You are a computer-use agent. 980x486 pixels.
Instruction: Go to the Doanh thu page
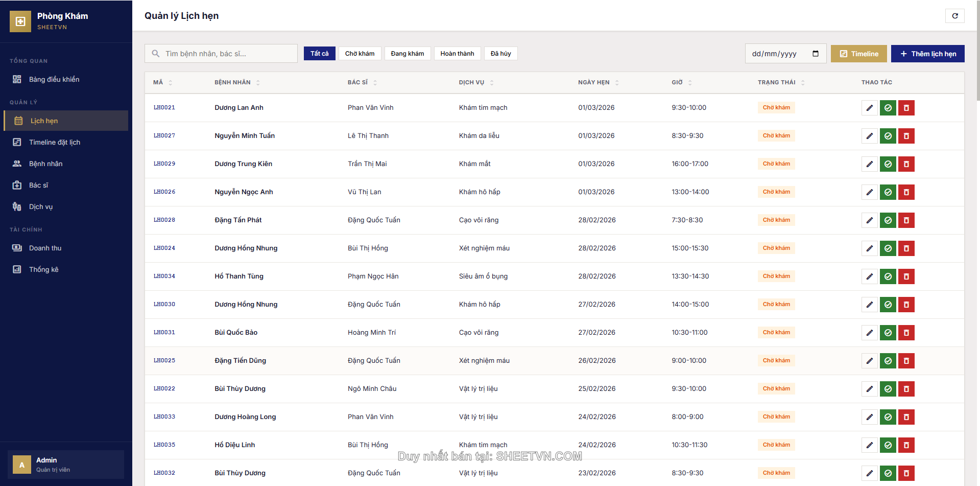tap(45, 248)
